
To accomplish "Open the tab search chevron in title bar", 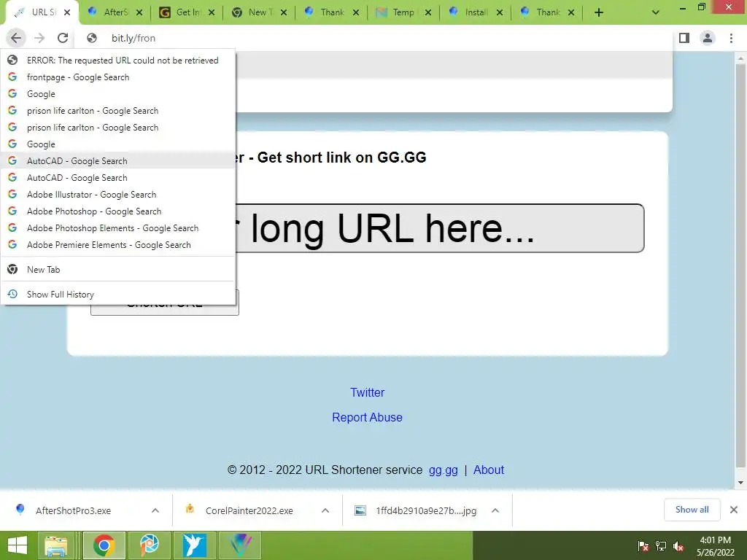I will coord(656,12).
